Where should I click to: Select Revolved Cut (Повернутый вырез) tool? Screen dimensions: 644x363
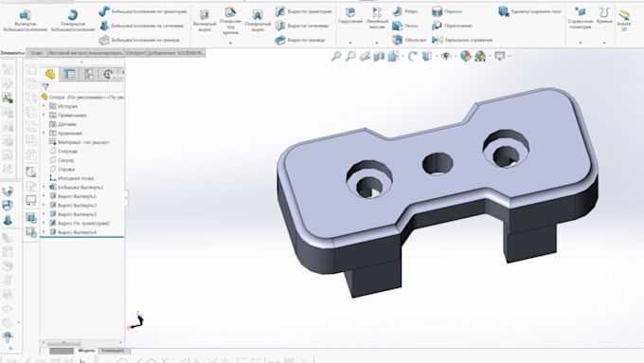(258, 21)
